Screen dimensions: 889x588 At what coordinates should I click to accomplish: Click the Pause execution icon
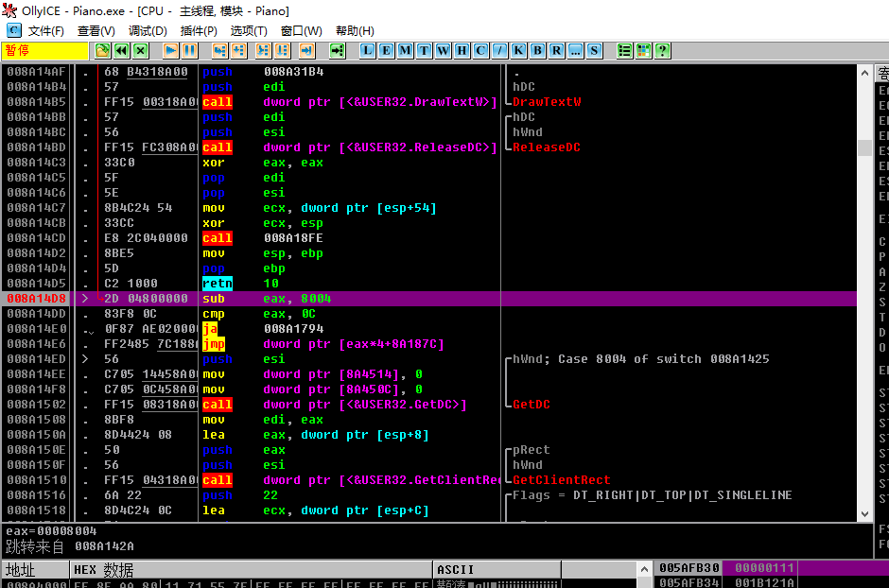click(x=190, y=51)
